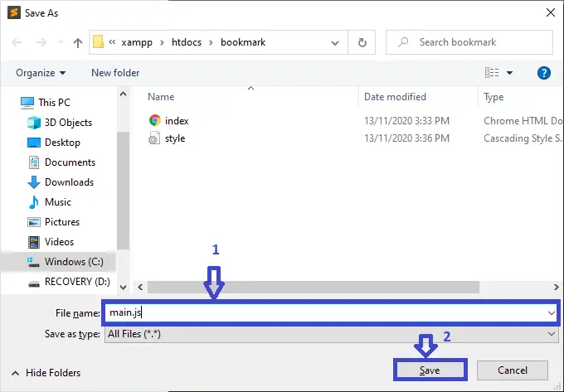
Task: Click the navigation pane vertical scrollbar thumb
Action: tap(123, 191)
